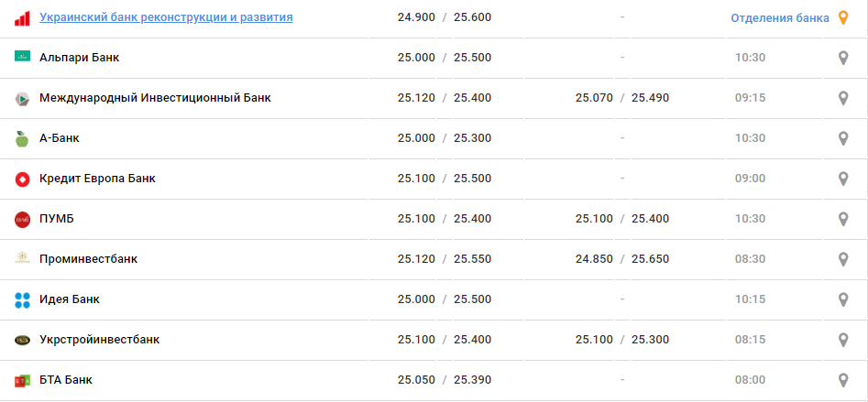The width and height of the screenshot is (868, 402).
Task: Open БТА Банк map pin
Action: tap(844, 380)
